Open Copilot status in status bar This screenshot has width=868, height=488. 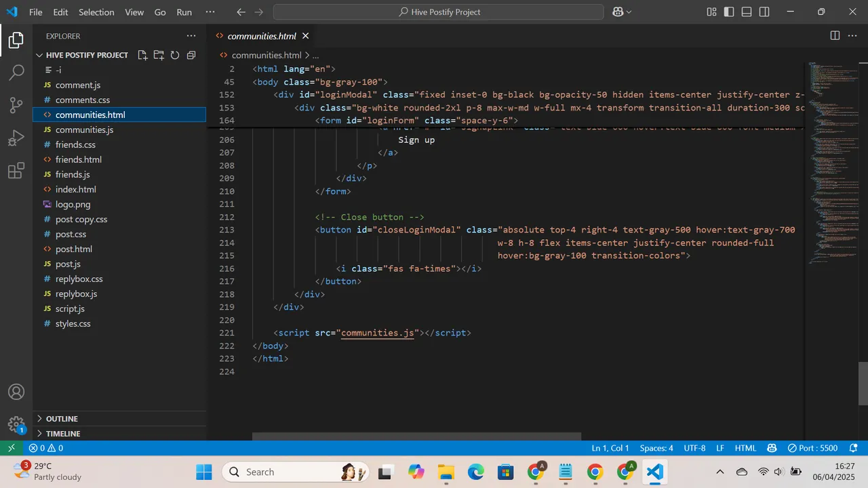(772, 448)
